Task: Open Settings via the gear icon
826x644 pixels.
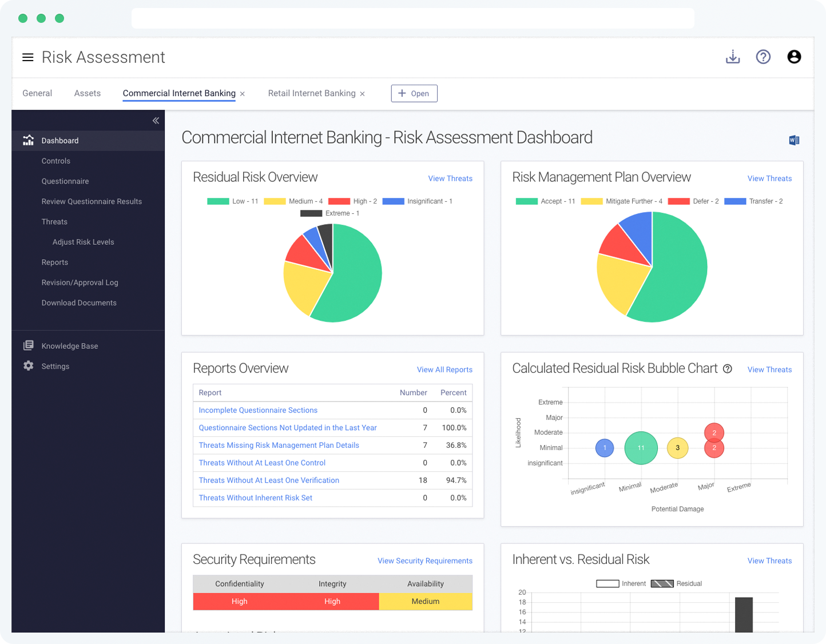Action: coord(29,366)
